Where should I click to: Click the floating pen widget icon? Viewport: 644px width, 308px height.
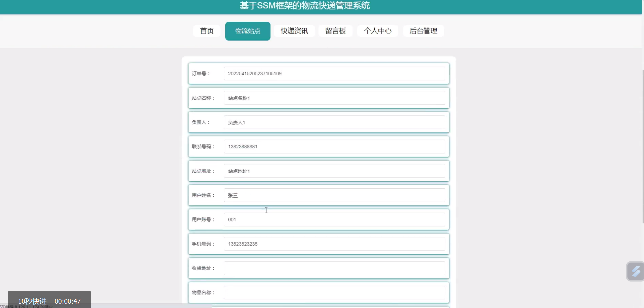(x=635, y=271)
